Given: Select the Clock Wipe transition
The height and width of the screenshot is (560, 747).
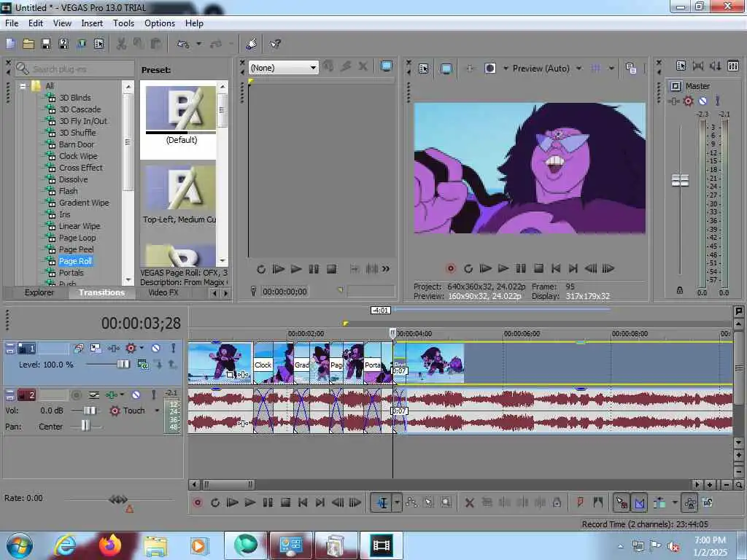Looking at the screenshot, I should pos(78,156).
